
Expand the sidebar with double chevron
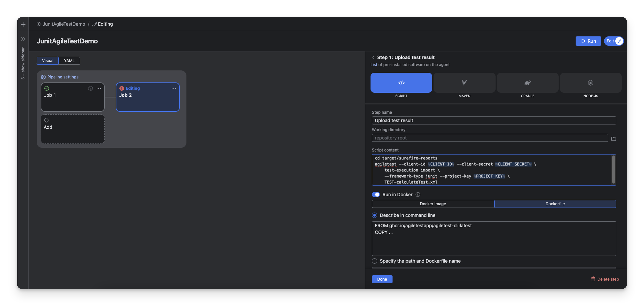[23, 39]
